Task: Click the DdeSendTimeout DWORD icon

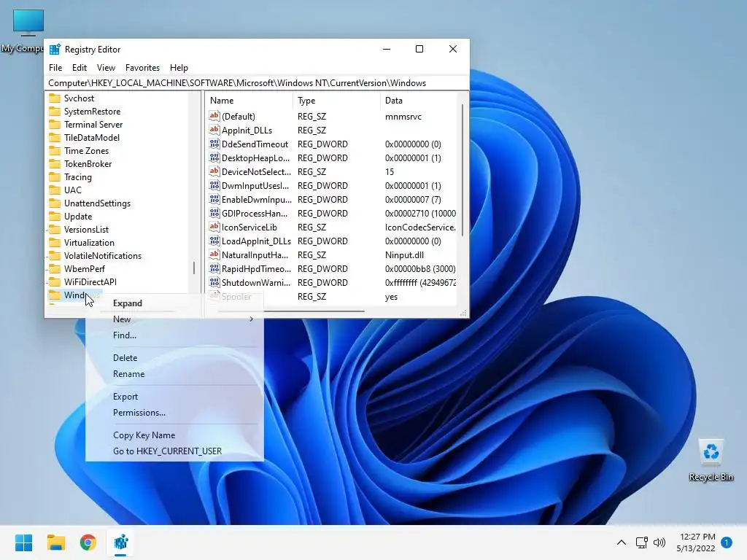Action: 214,144
